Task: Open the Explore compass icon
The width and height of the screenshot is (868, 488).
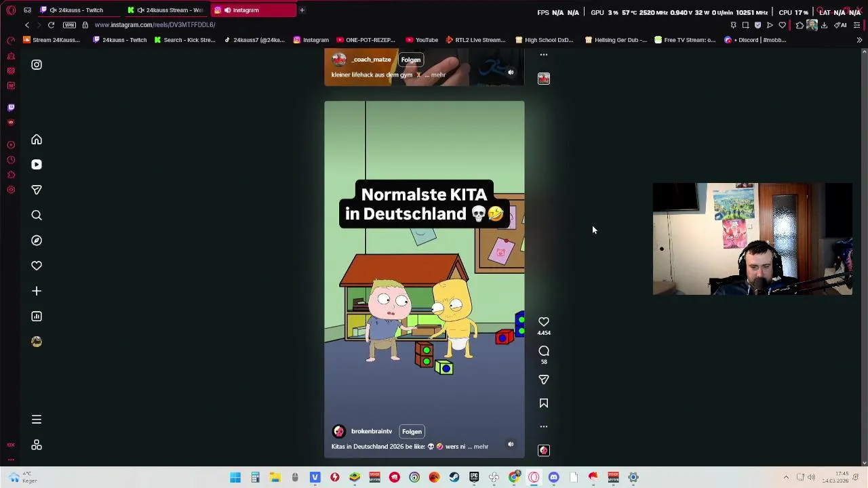Action: tap(37, 241)
